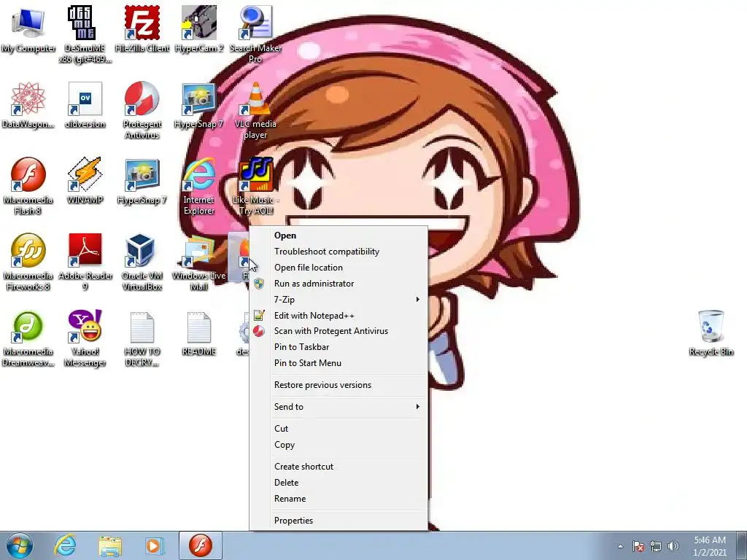The width and height of the screenshot is (747, 560).
Task: Open Windows Media Player from taskbar
Action: coord(154,545)
